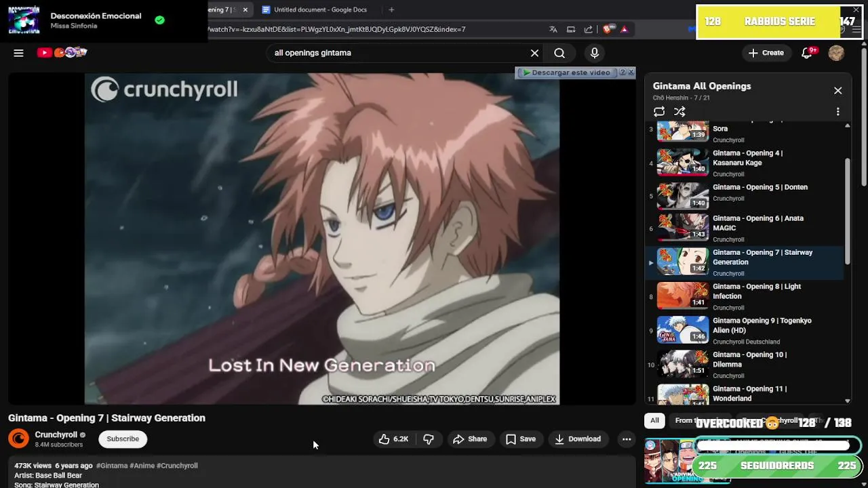Close the Descargar este video overlay

pyautogui.click(x=631, y=73)
